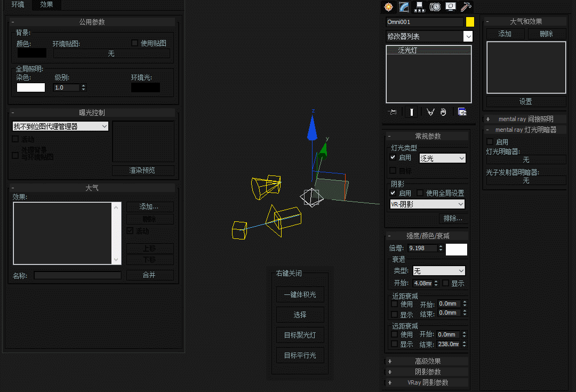Click the 设置 button
Screen dimensions: 576x392
pyautogui.click(x=526, y=101)
